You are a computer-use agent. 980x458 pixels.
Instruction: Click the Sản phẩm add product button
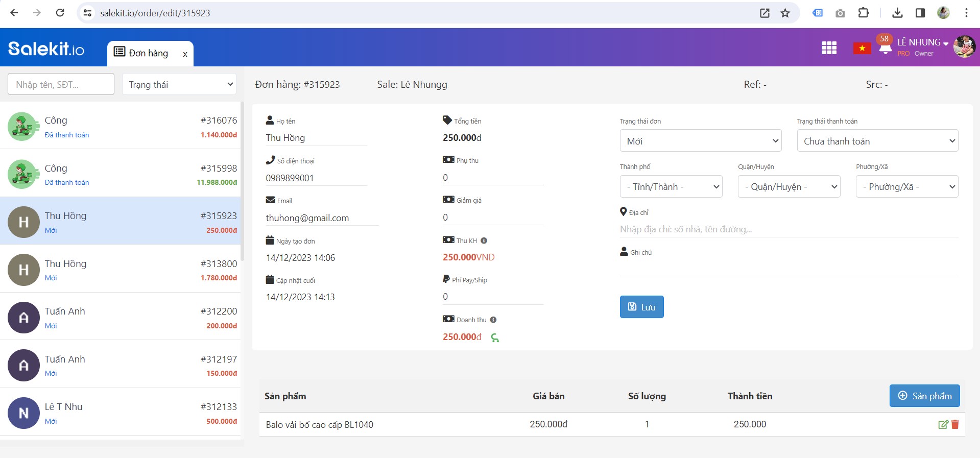(924, 396)
